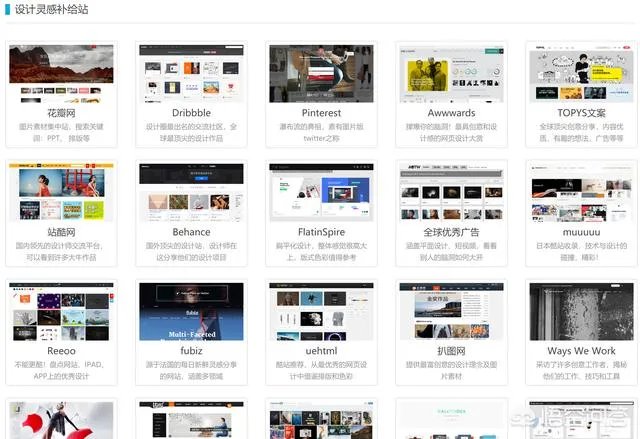This screenshot has height=439, width=640.
Task: Click the Ways We Work title
Action: point(580,351)
